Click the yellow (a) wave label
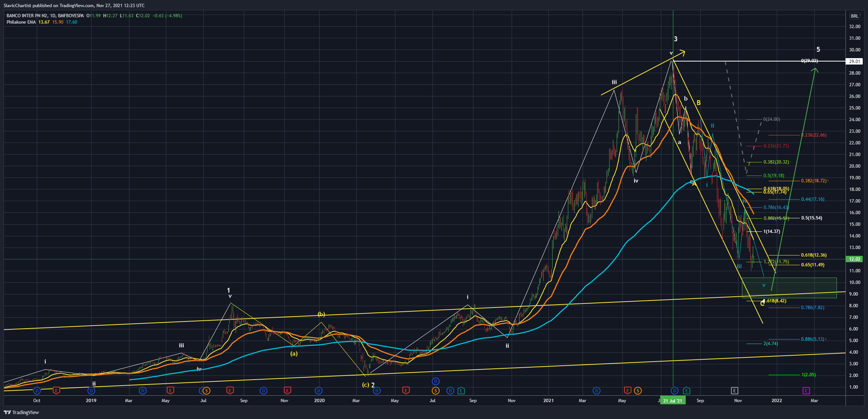 294,353
